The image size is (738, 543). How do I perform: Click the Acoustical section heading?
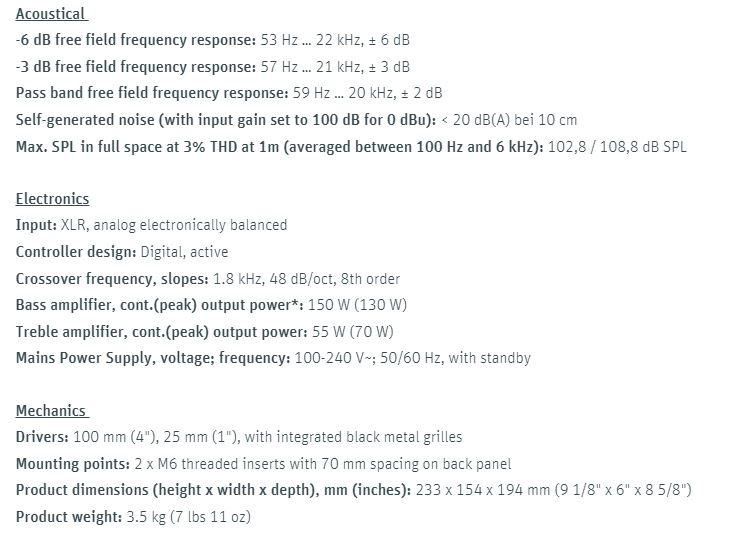point(52,14)
